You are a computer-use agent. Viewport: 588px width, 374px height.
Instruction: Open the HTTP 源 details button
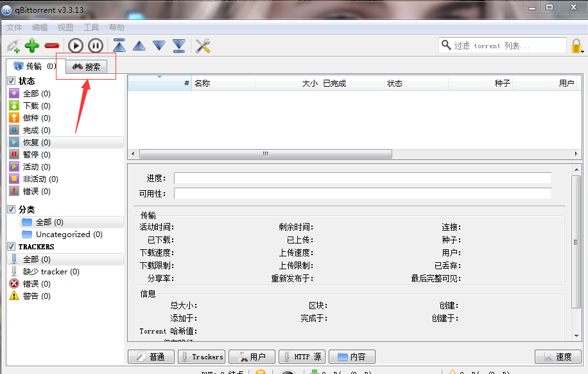point(302,357)
